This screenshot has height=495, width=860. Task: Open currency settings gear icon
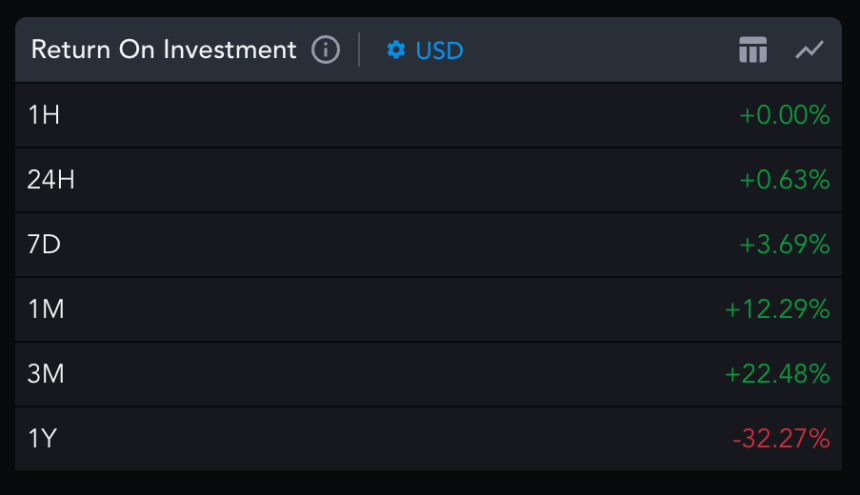[396, 50]
